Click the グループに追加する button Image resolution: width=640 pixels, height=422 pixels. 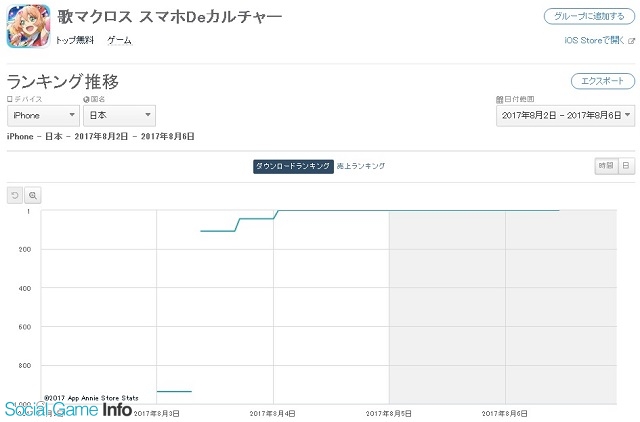(x=589, y=16)
